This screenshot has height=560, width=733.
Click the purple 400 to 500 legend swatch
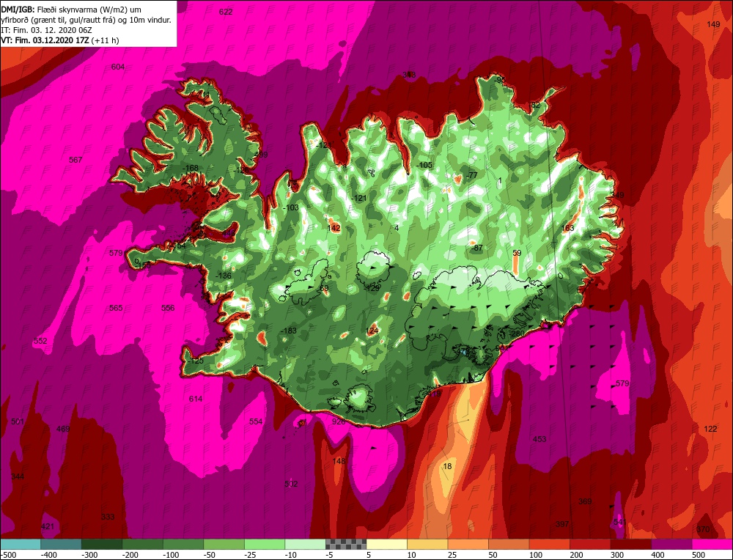[671, 544]
